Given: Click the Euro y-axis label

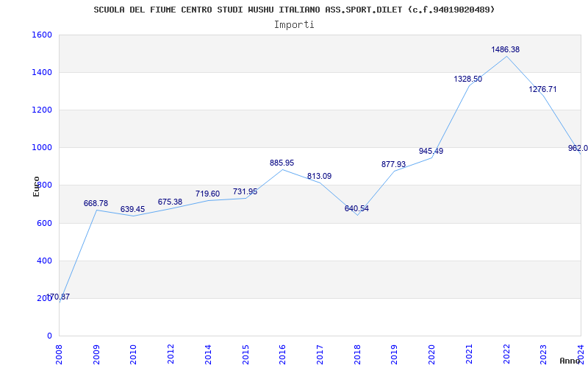Looking at the screenshot, I should point(36,186).
